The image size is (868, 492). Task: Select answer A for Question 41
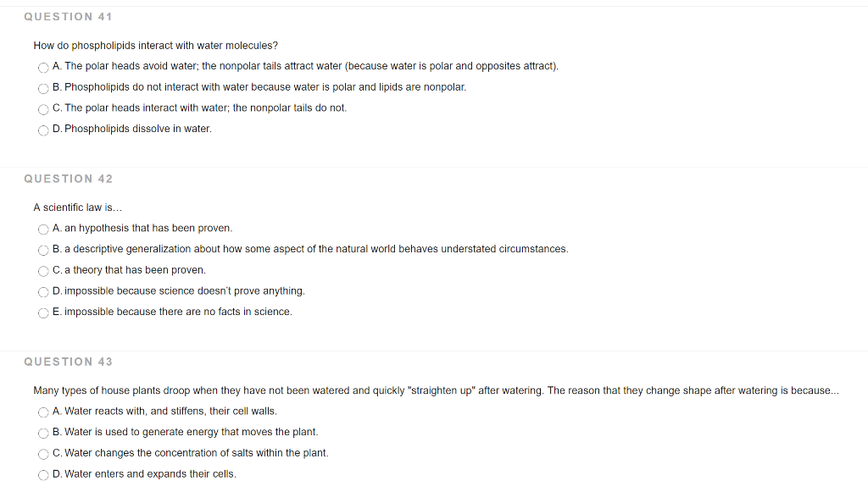pyautogui.click(x=43, y=67)
